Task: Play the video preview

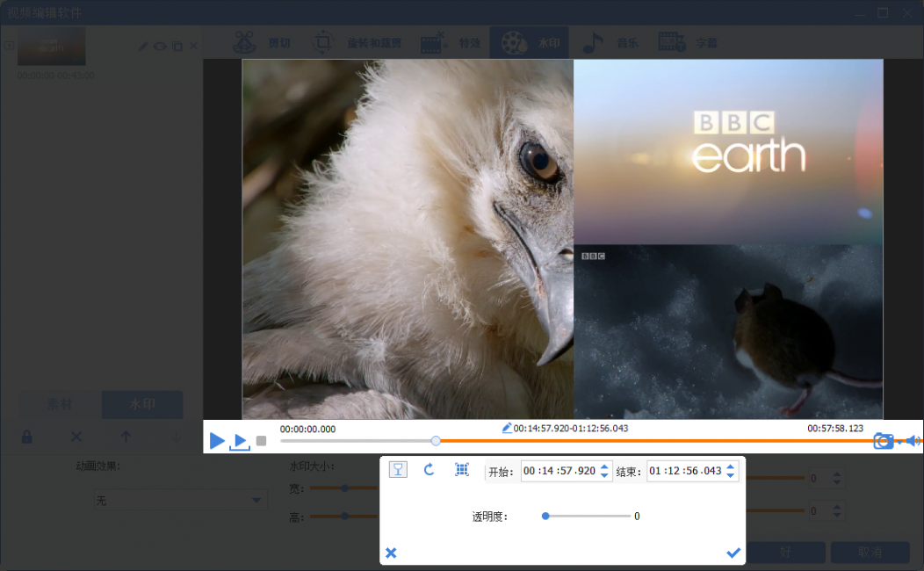Action: click(217, 440)
